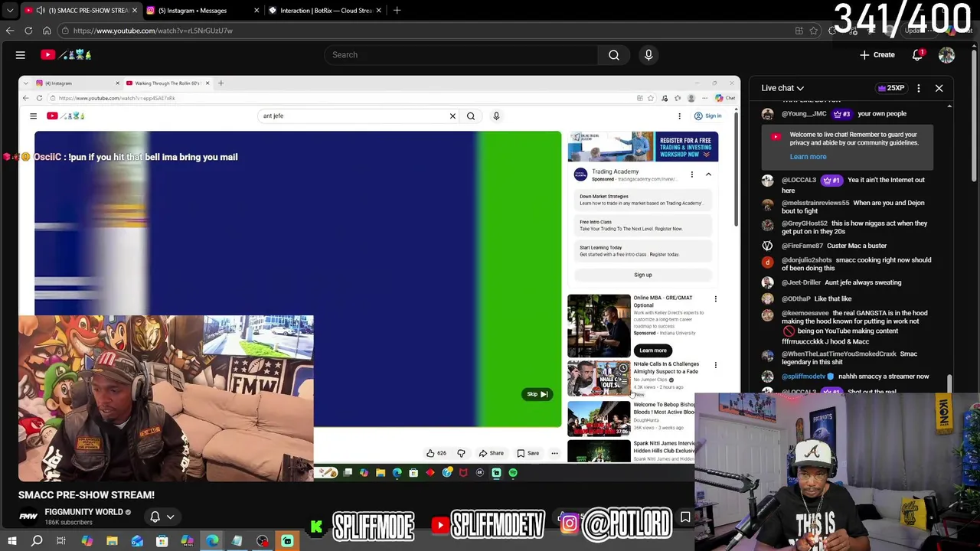Open the browser tab list dropdown
This screenshot has height=551, width=980.
click(x=10, y=11)
